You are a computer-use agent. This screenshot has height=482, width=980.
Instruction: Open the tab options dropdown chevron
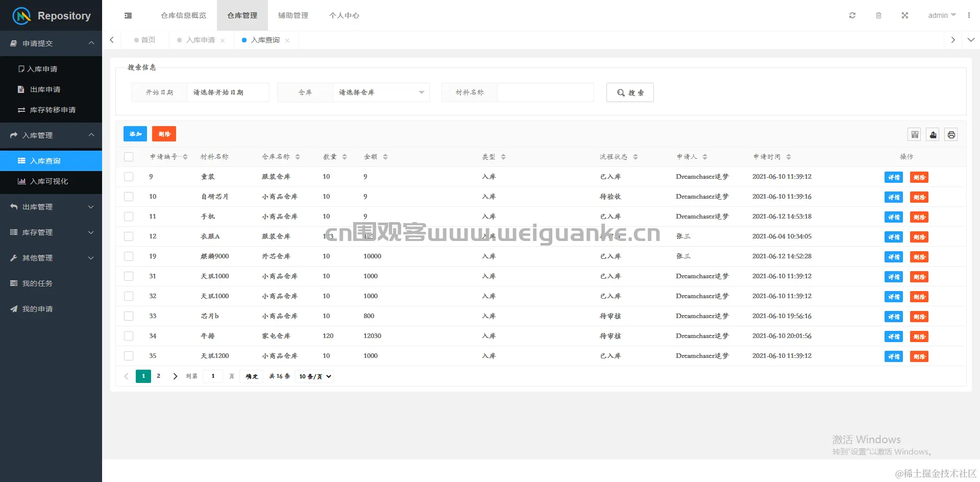pos(971,40)
